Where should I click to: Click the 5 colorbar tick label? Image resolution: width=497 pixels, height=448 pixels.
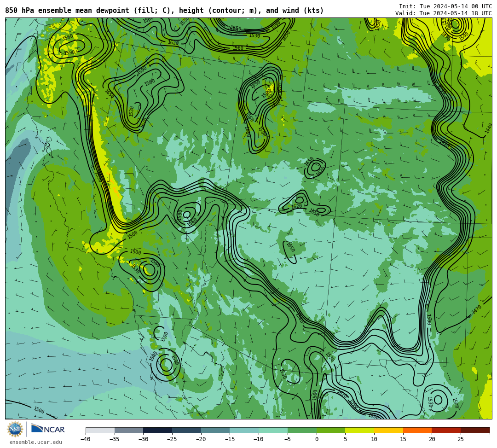coord(345,439)
